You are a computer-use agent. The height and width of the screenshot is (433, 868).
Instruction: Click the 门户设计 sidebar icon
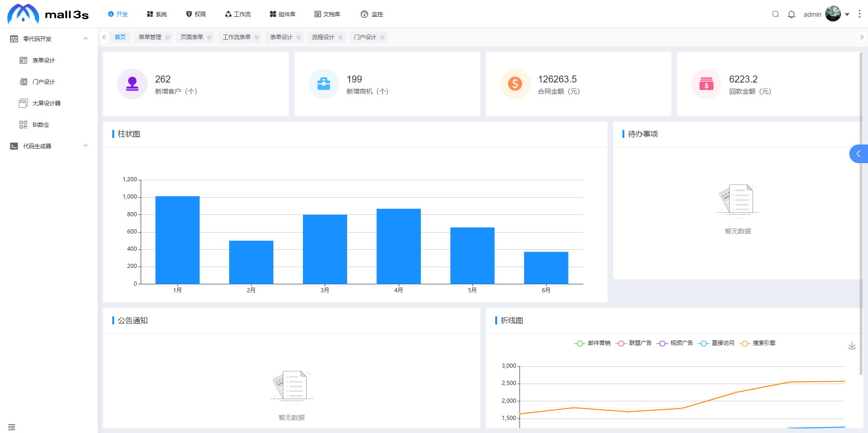(x=23, y=82)
